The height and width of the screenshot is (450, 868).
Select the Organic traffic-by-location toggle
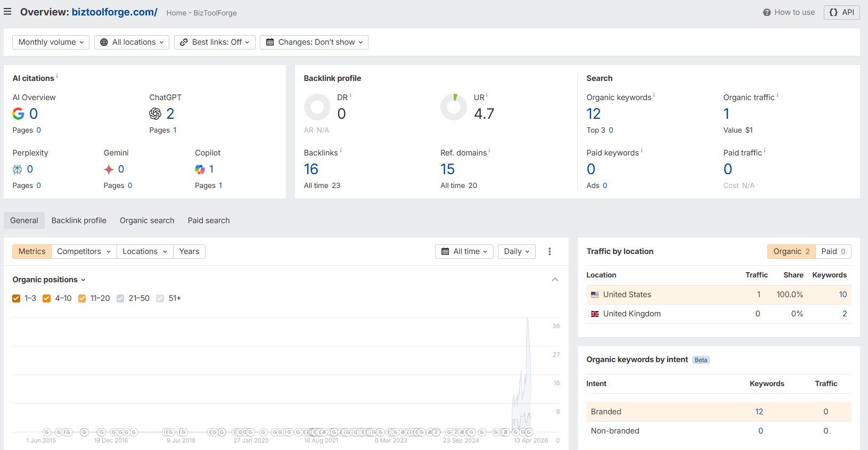click(x=791, y=251)
